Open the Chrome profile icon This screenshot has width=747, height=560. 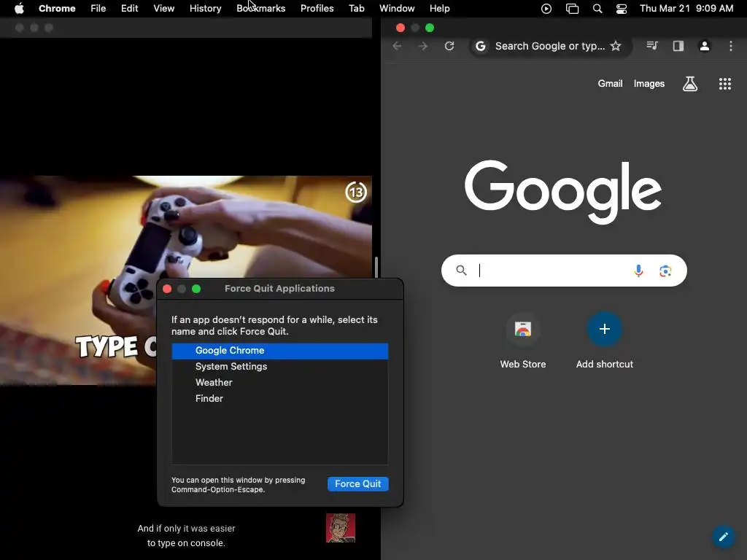tap(704, 46)
